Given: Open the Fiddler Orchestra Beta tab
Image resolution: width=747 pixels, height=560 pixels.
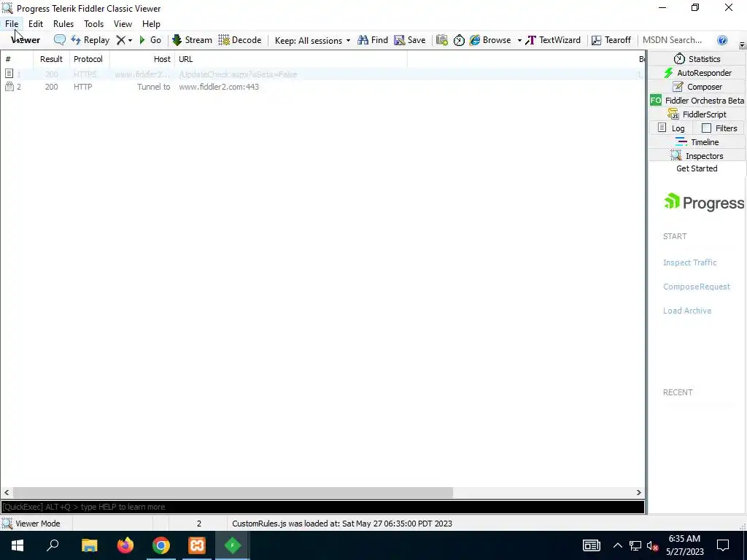Looking at the screenshot, I should [697, 101].
